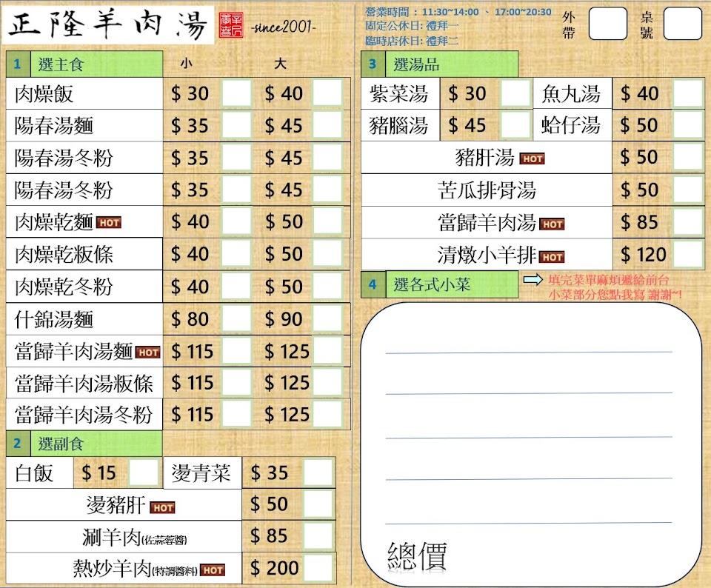The image size is (711, 588).
Task: Check small 什錦湯麵 $80 box
Action: [x=236, y=319]
